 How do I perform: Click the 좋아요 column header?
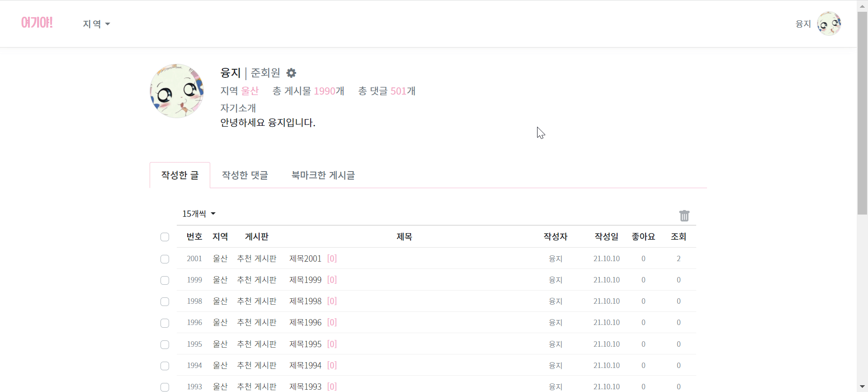pyautogui.click(x=643, y=237)
